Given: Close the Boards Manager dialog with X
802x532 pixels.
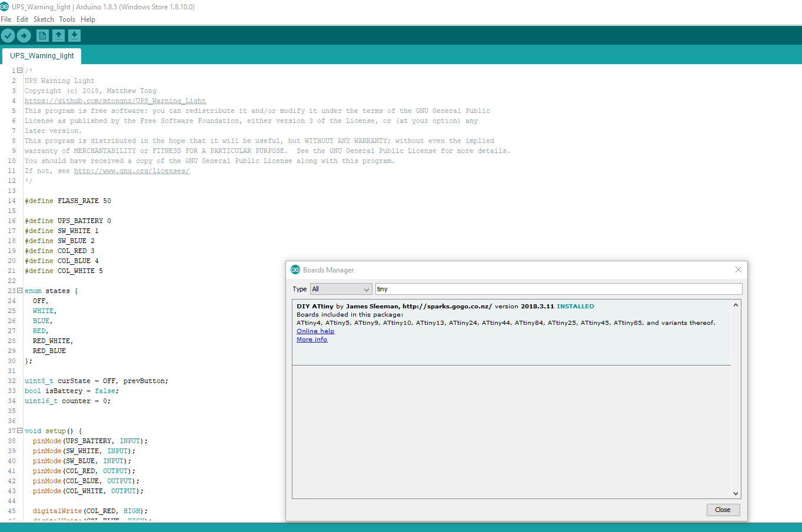Looking at the screenshot, I should (x=738, y=270).
